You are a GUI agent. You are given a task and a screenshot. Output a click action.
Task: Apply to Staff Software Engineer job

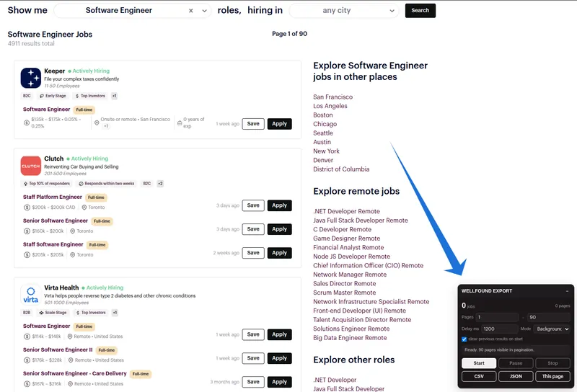point(279,253)
